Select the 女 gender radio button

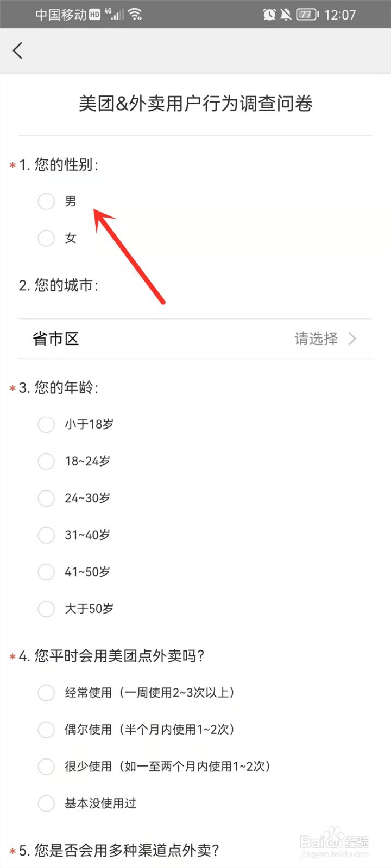coord(46,238)
